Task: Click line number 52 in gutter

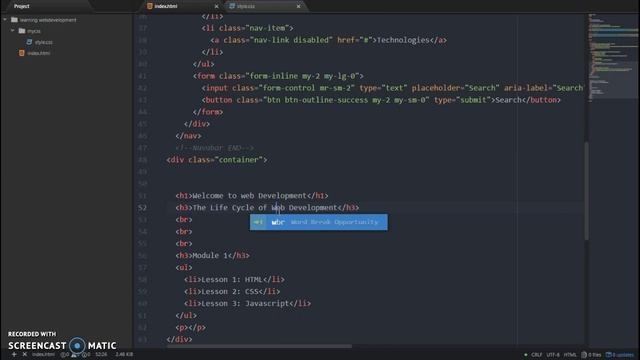Action: [x=142, y=208]
